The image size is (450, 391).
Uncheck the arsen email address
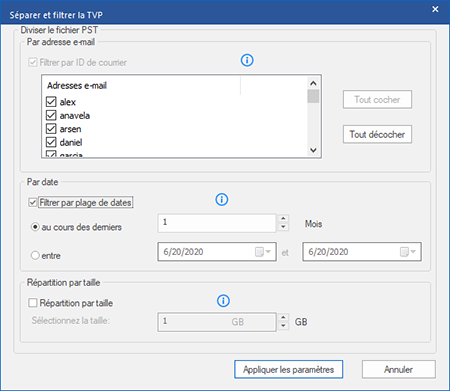tap(51, 129)
